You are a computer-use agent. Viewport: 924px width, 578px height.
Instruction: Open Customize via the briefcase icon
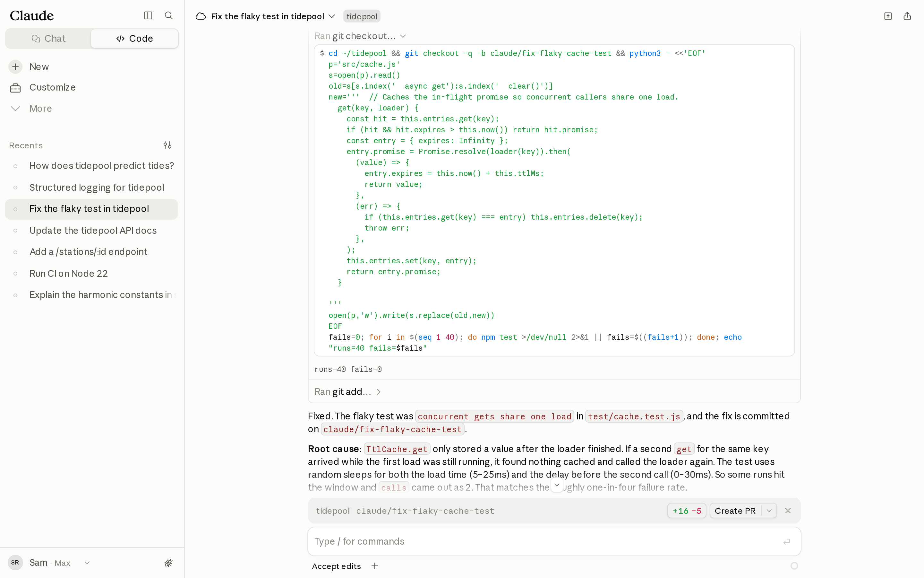coord(15,88)
